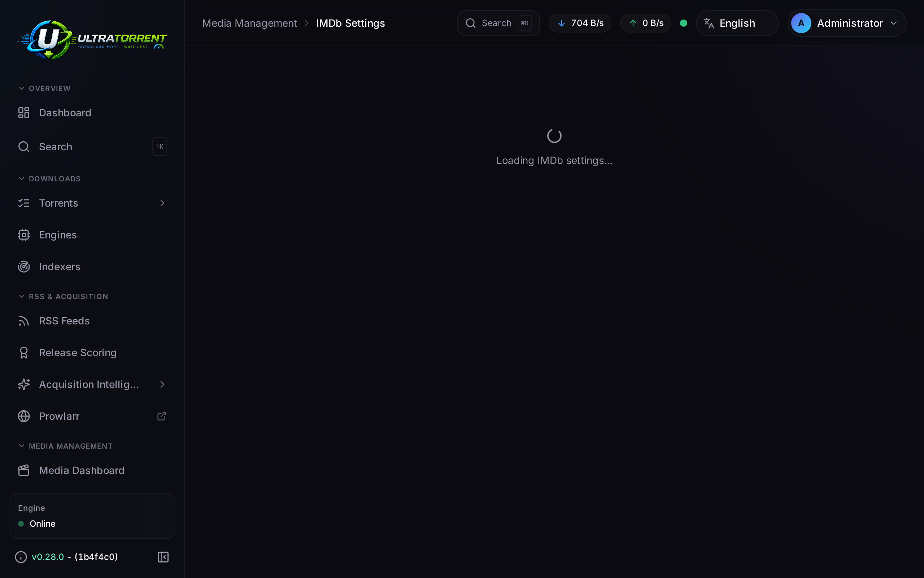
Task: Click the Loading IMDb settings text
Action: pyautogui.click(x=554, y=160)
